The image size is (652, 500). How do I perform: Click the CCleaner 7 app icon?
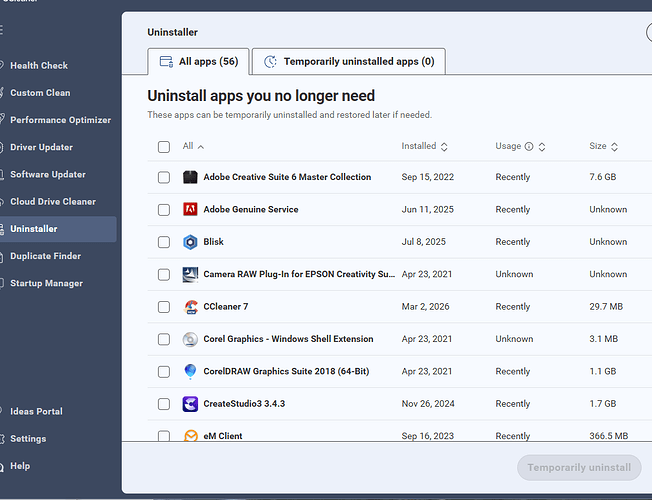click(190, 307)
